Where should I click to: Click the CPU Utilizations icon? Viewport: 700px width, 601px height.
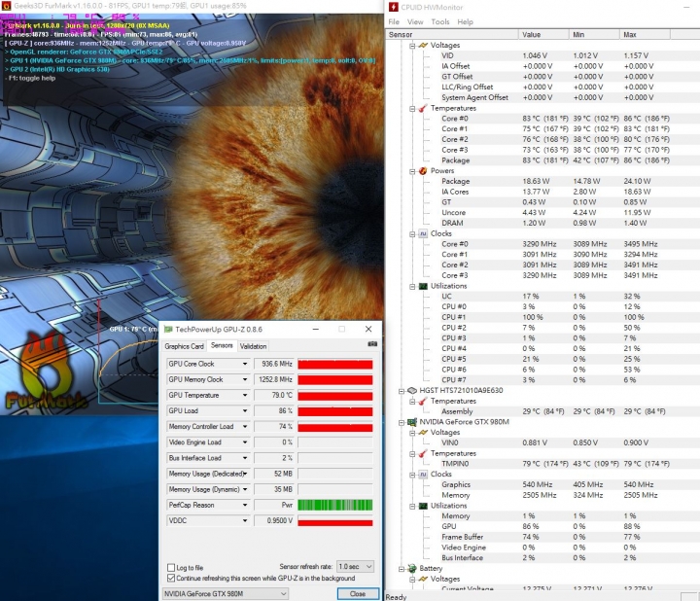(423, 286)
